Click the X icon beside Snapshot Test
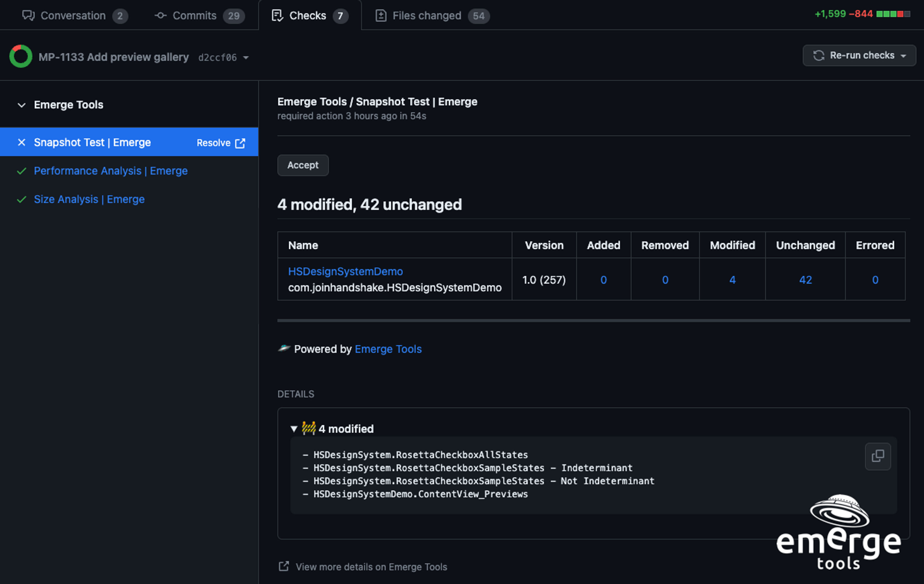The width and height of the screenshot is (924, 584). (21, 143)
